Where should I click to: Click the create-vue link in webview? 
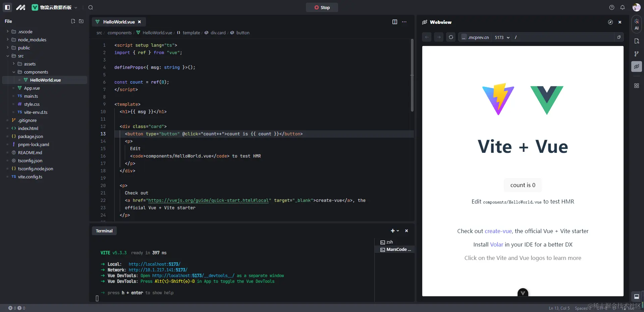click(498, 231)
